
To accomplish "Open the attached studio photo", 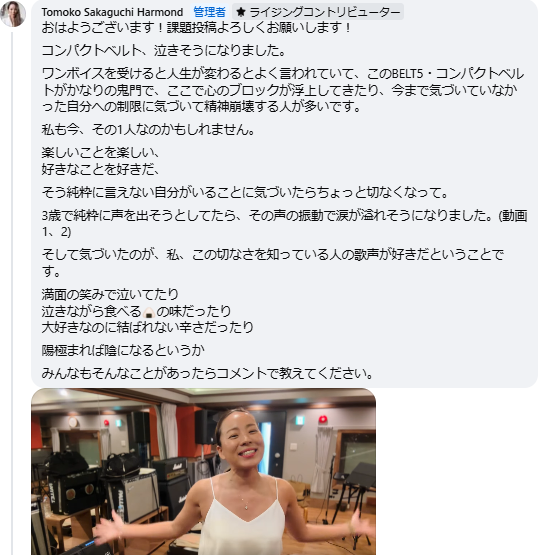I will tap(204, 472).
